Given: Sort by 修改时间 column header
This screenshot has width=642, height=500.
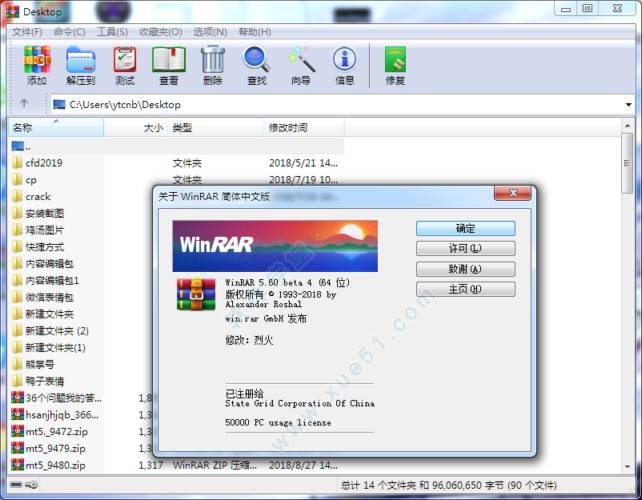Looking at the screenshot, I should tap(305, 128).
